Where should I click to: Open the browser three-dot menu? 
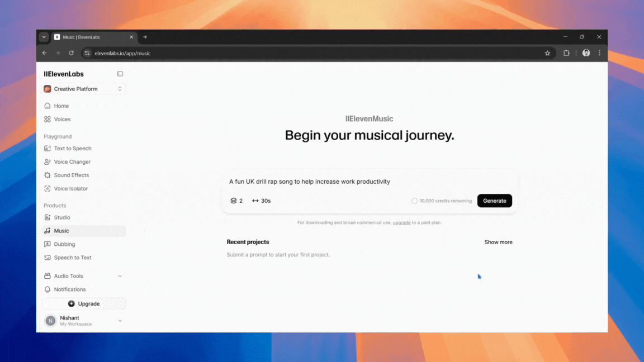click(x=600, y=53)
